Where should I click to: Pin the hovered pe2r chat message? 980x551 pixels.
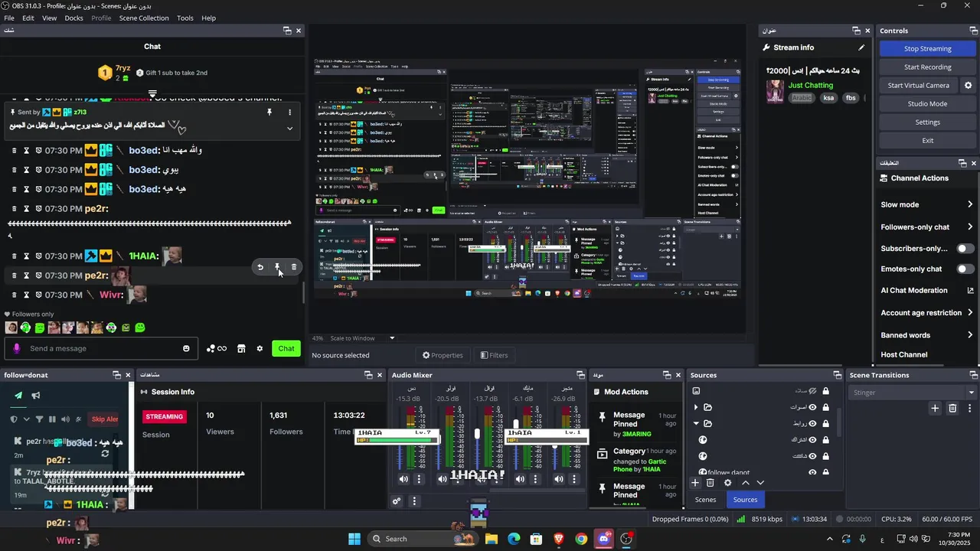pyautogui.click(x=277, y=267)
